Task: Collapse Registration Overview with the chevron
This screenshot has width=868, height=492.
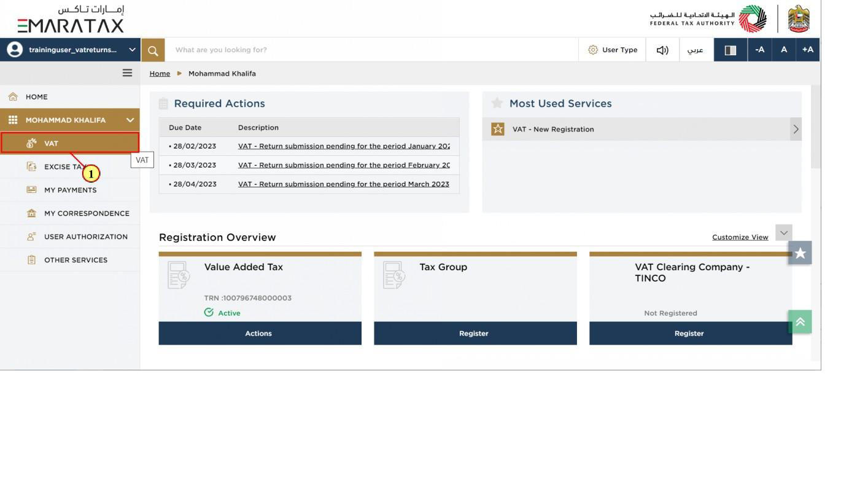Action: (x=784, y=233)
